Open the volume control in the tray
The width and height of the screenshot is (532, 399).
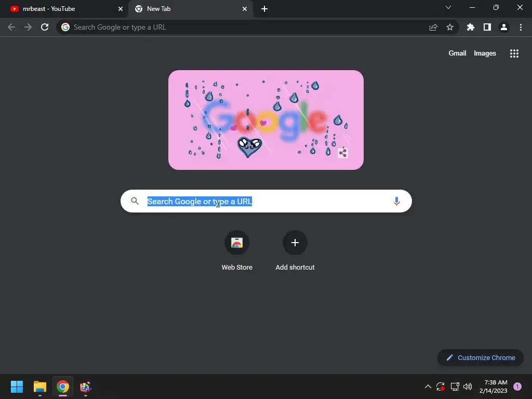(468, 387)
